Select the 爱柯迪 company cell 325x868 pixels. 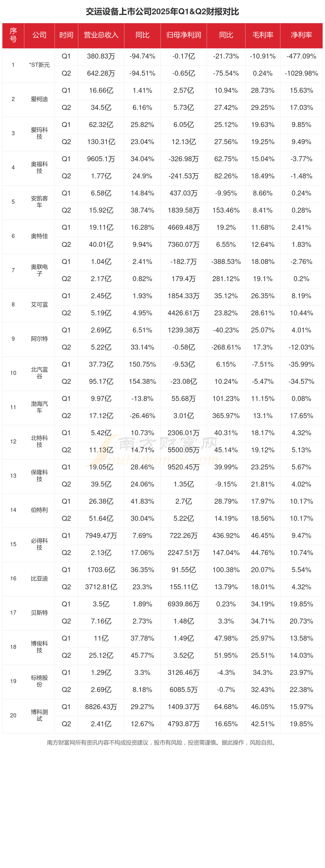tap(39, 99)
